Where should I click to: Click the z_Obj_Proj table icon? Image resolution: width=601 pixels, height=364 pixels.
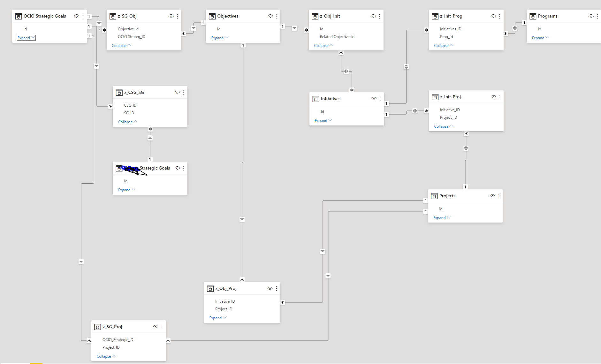210,289
